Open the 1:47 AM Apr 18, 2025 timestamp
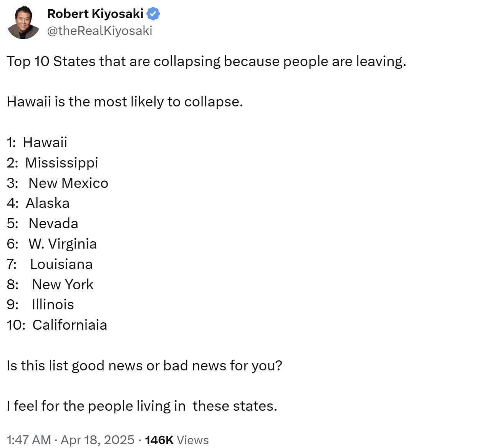The image size is (487, 448). 70,440
